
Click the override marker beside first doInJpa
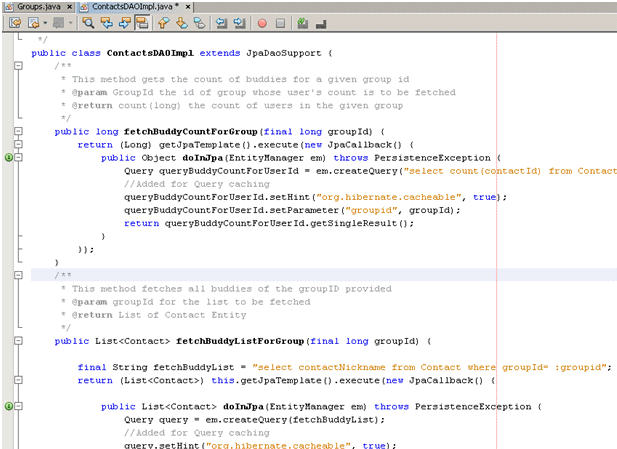click(x=9, y=157)
